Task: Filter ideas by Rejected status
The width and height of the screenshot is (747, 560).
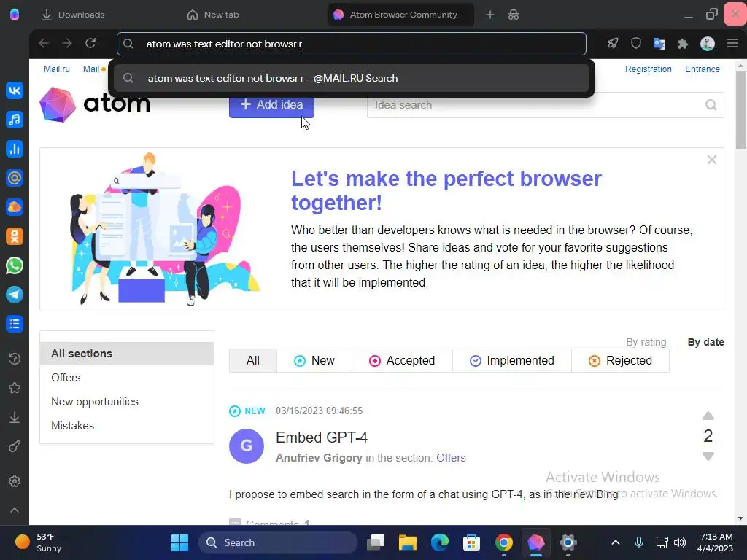Action: click(620, 360)
